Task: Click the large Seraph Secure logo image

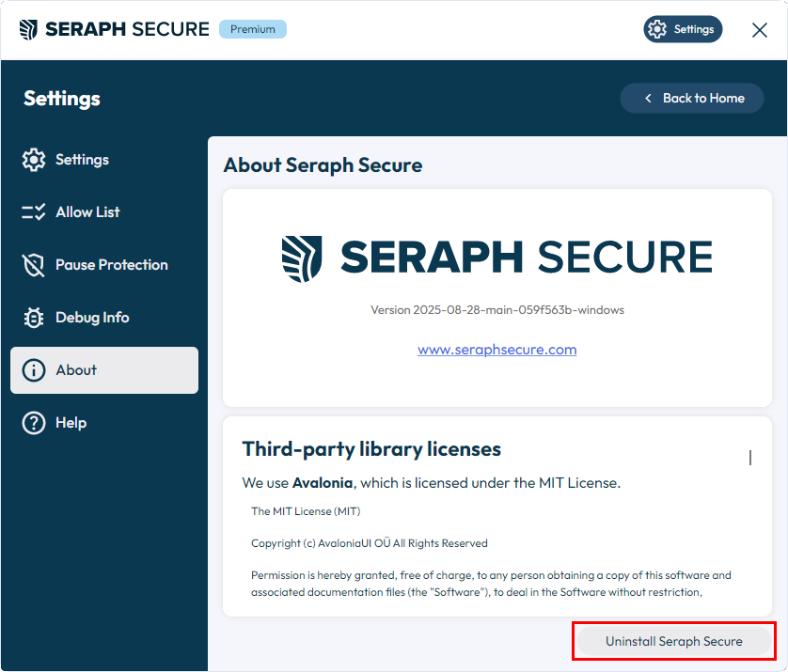Action: point(497,258)
